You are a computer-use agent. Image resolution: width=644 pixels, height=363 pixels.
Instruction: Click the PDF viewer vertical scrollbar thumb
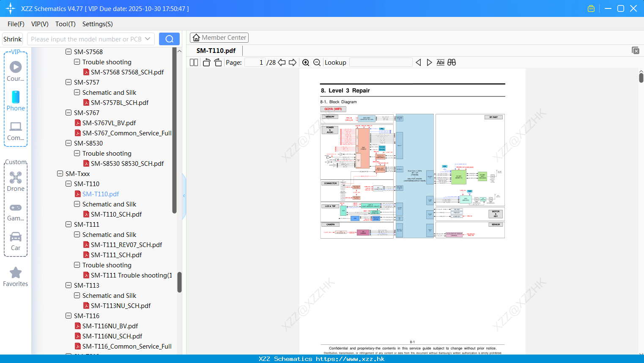641,78
